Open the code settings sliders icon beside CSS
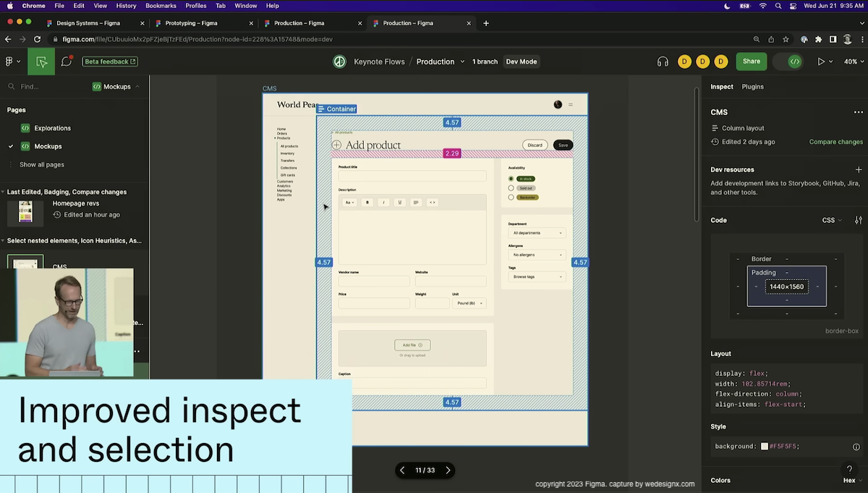Viewport: 868px width, 493px height. tap(858, 220)
